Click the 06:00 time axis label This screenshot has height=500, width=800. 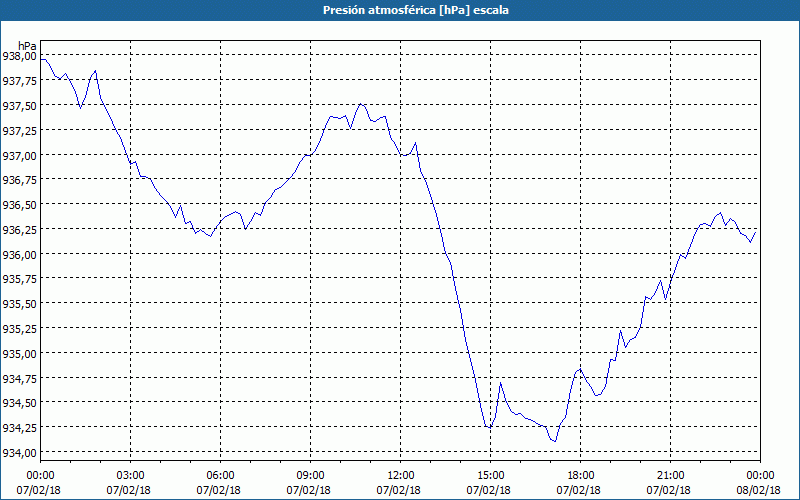220,476
